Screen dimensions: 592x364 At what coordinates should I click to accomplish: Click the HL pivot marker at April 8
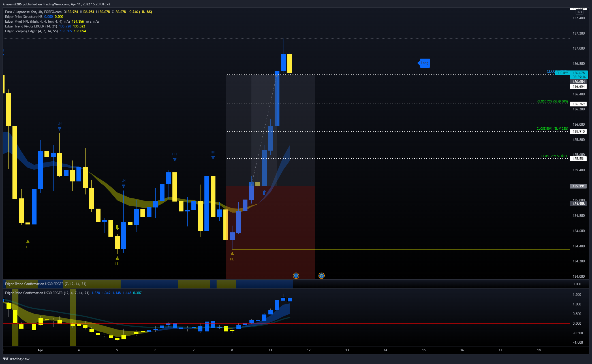click(232, 254)
